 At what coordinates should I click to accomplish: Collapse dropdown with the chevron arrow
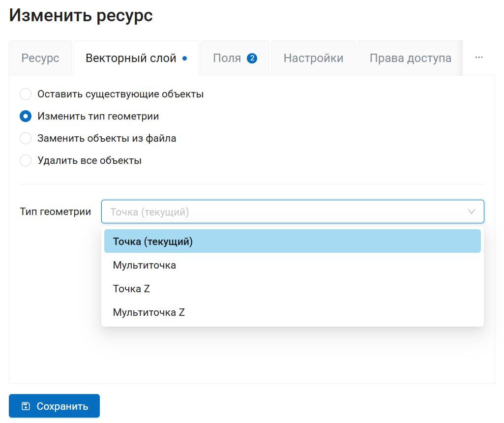(471, 212)
